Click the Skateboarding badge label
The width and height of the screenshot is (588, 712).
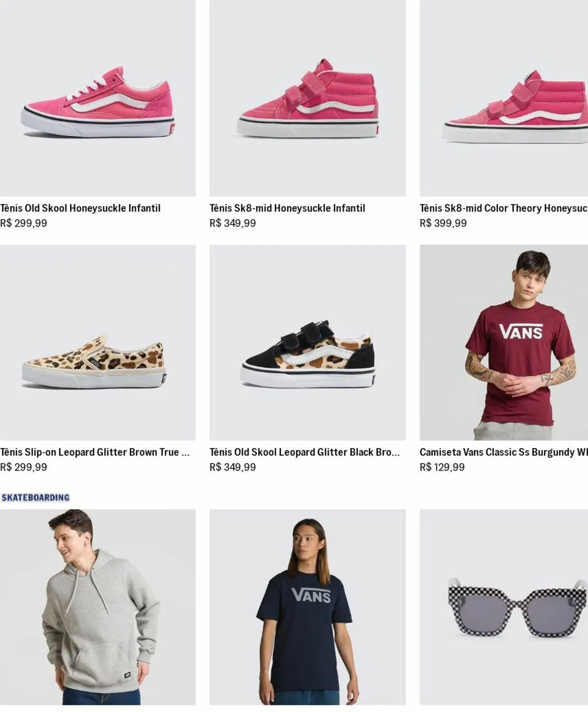click(x=36, y=497)
